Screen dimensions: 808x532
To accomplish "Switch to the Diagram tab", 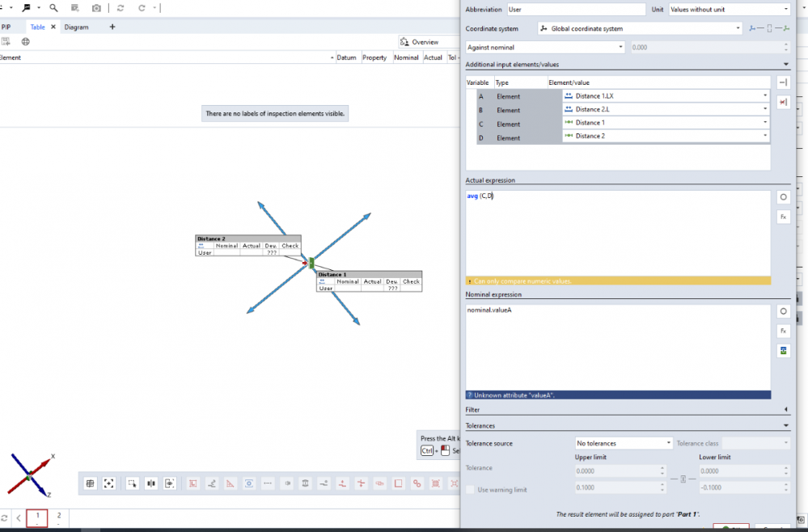I will click(77, 27).
